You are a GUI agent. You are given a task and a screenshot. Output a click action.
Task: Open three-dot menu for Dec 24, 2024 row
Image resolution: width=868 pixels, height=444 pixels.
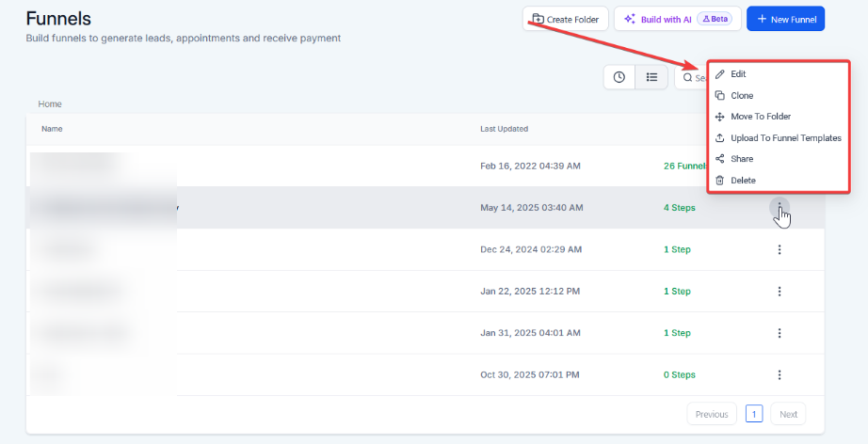(x=779, y=249)
